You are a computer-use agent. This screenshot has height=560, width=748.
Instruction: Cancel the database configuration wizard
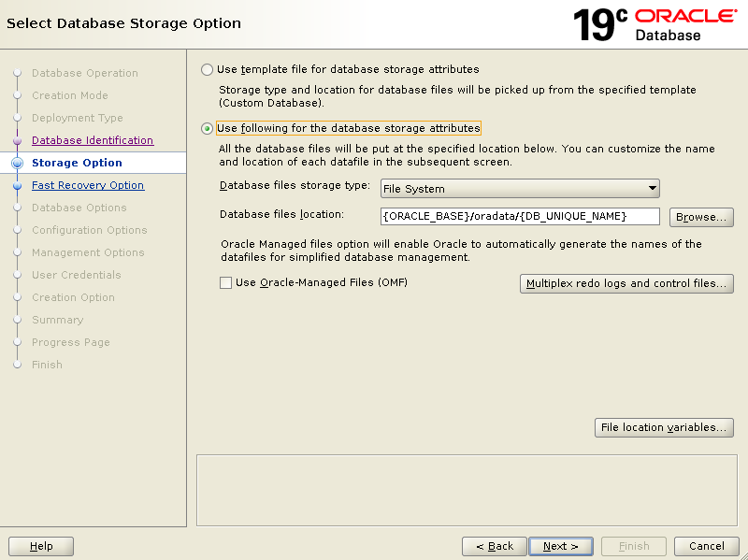(707, 546)
